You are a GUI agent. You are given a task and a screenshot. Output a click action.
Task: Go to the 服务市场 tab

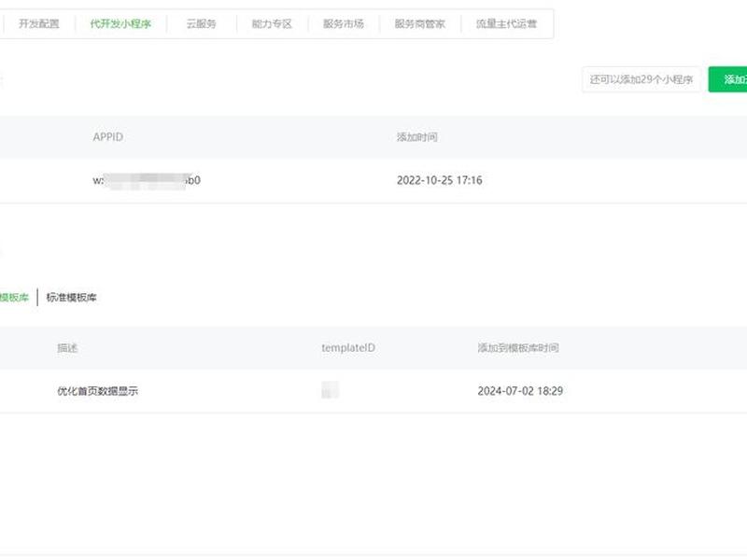[x=343, y=24]
